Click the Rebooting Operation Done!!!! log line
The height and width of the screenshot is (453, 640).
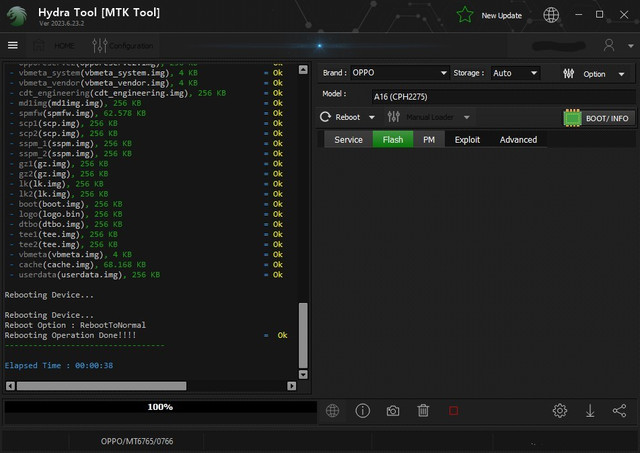point(70,335)
